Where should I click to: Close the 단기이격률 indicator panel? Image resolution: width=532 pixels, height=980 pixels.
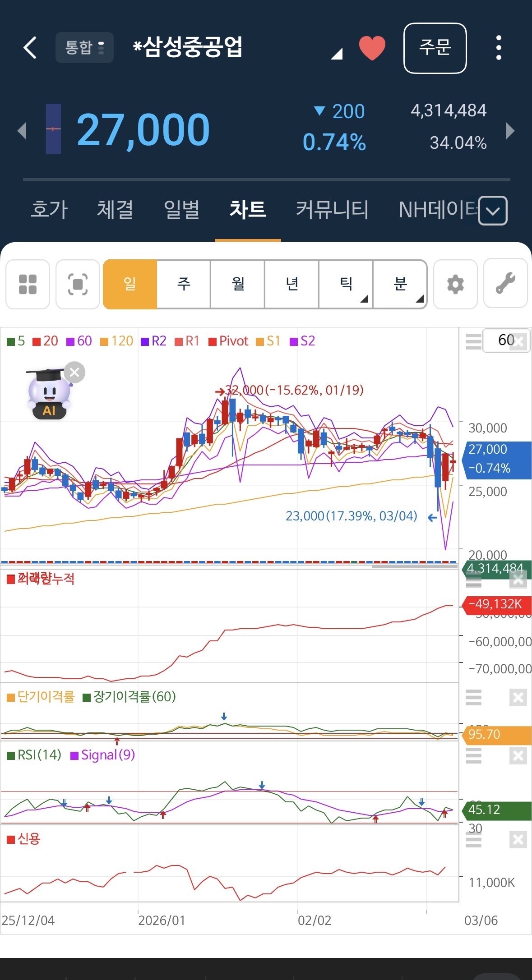tap(518, 698)
